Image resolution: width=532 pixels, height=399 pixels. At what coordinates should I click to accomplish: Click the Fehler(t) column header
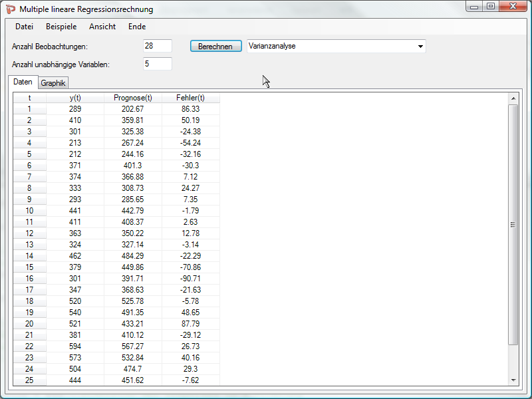190,98
